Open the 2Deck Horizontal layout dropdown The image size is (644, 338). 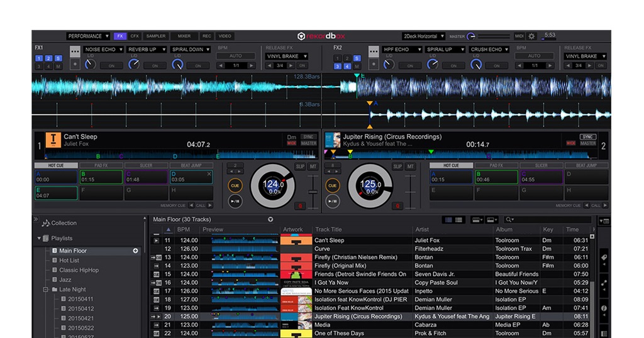[423, 36]
